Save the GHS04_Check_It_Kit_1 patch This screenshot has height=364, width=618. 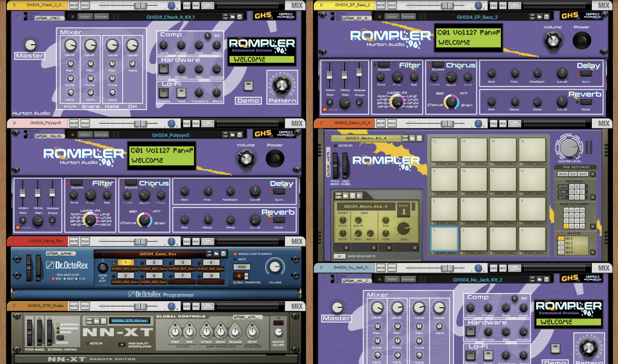coord(240,17)
